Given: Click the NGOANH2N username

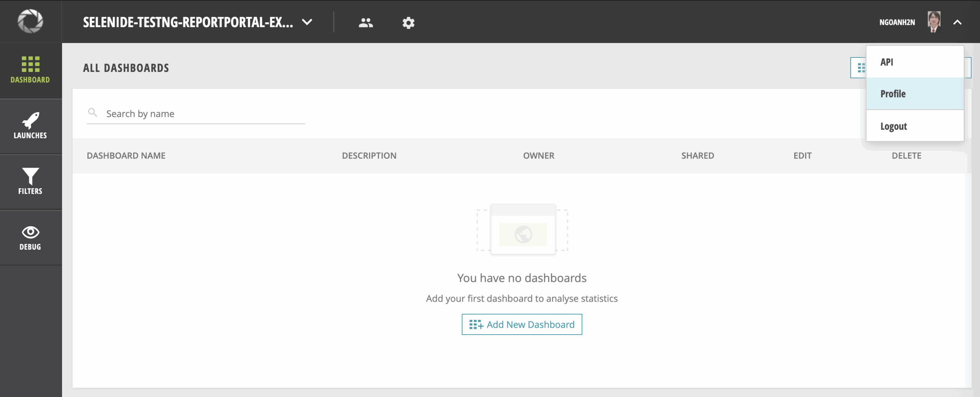Looking at the screenshot, I should (897, 22).
